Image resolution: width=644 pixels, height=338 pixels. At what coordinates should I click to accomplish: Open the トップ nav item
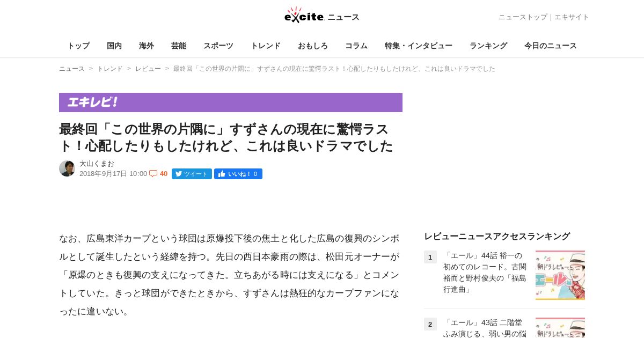click(x=78, y=46)
